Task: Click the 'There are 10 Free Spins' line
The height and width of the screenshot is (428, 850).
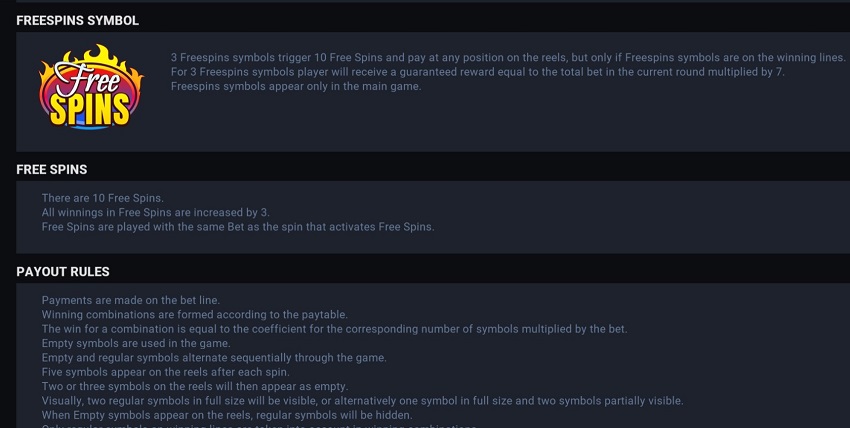Action: [x=102, y=198]
